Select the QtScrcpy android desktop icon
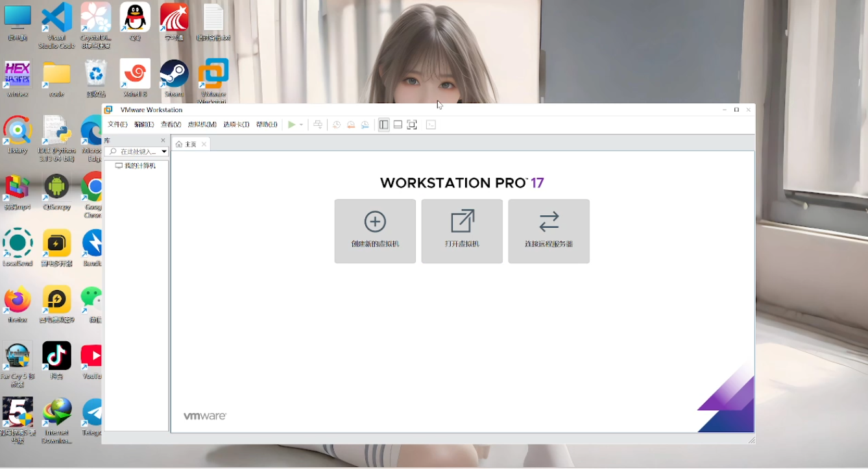The image size is (868, 469). pos(56,191)
